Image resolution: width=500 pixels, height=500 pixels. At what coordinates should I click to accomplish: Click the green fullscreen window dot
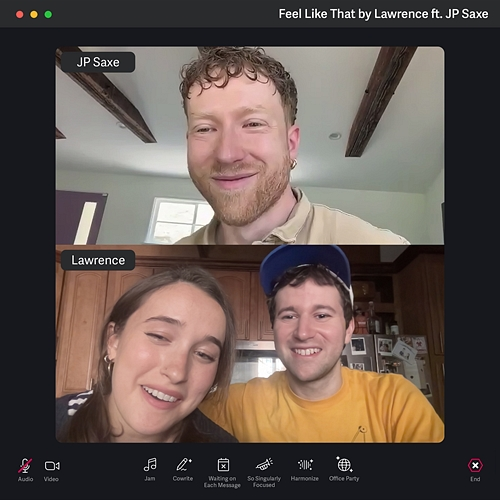click(x=48, y=14)
